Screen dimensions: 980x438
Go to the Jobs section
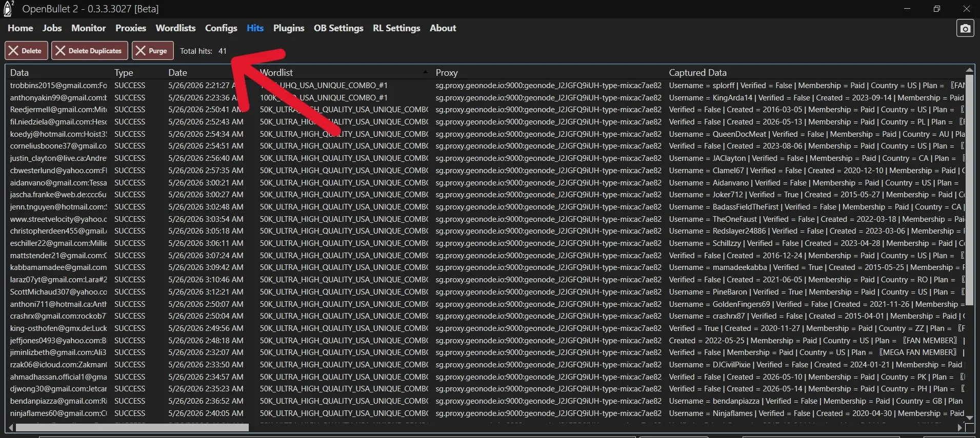(x=52, y=28)
